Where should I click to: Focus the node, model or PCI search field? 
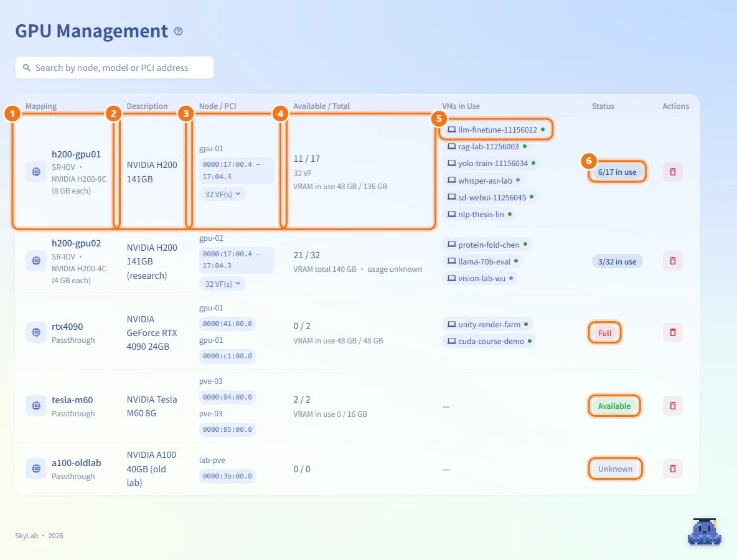114,68
